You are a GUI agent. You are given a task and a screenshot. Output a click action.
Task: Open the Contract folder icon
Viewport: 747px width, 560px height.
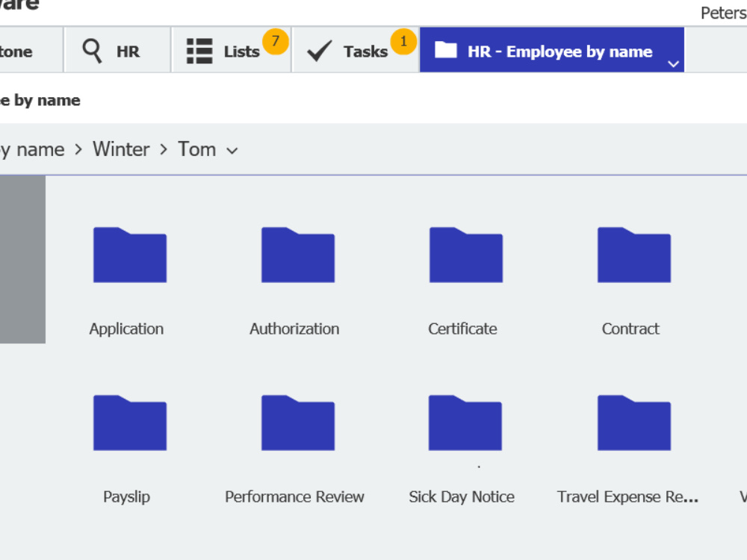634,255
